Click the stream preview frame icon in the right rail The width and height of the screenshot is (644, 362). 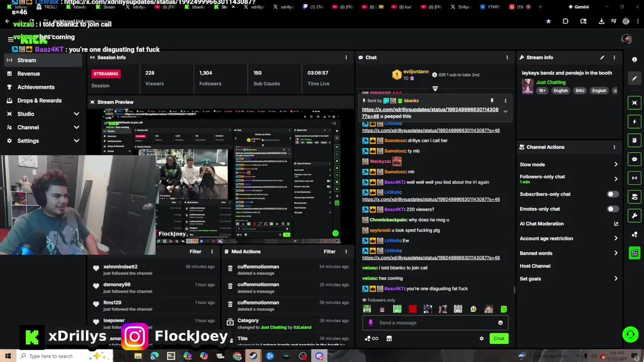(634, 103)
